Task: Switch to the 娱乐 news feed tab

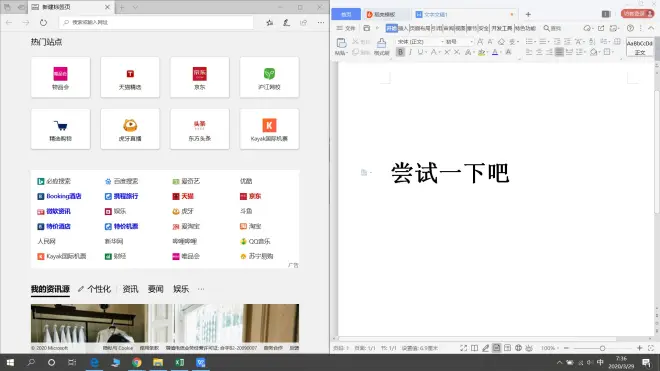Action: tap(181, 289)
